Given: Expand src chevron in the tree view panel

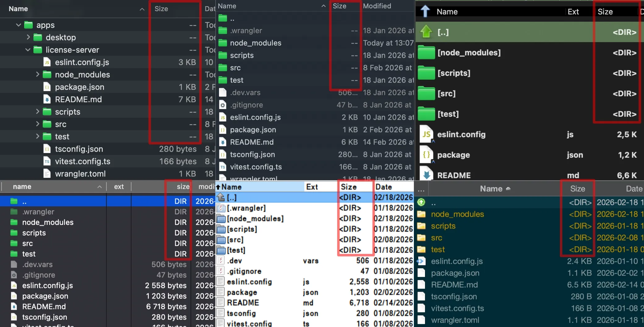Looking at the screenshot, I should click(37, 124).
